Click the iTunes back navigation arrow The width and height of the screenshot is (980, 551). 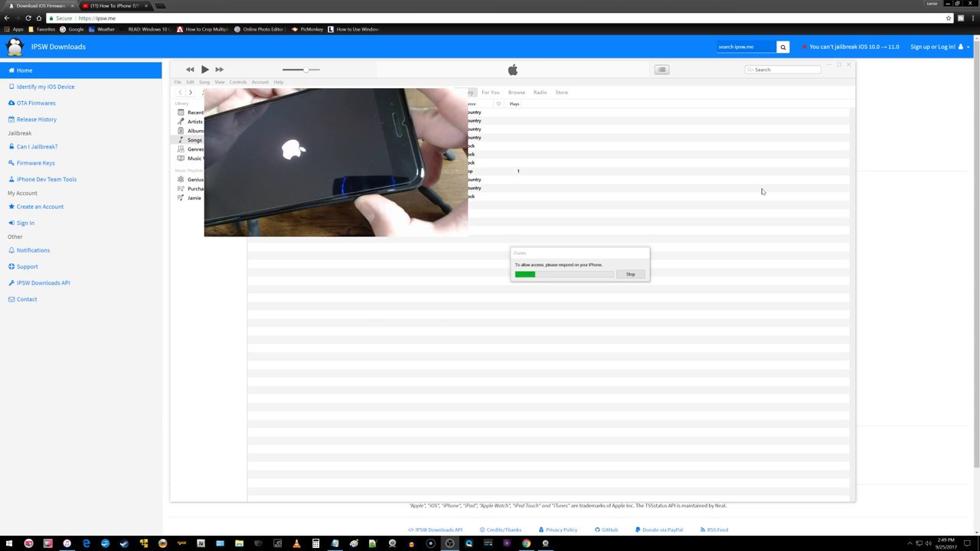(180, 93)
